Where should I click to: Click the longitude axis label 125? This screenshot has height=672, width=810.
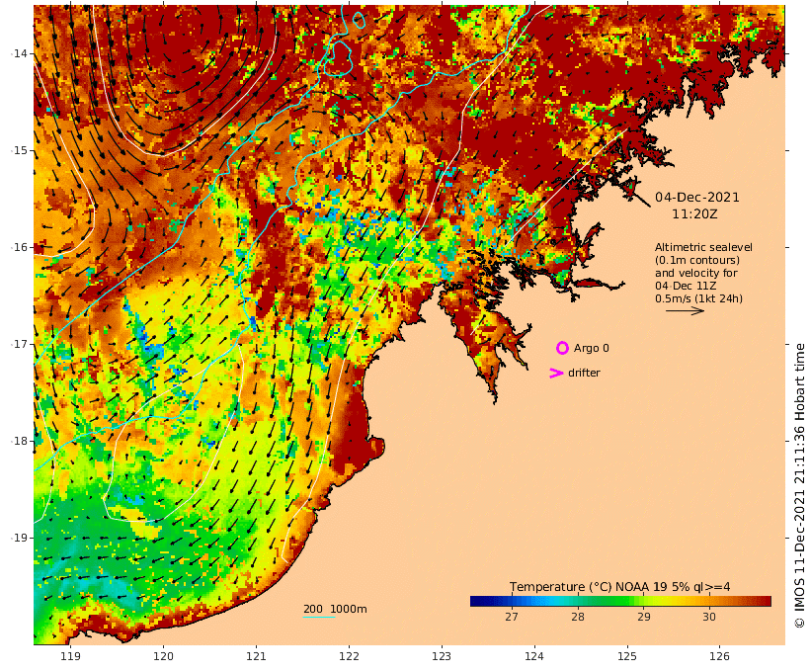point(627,656)
